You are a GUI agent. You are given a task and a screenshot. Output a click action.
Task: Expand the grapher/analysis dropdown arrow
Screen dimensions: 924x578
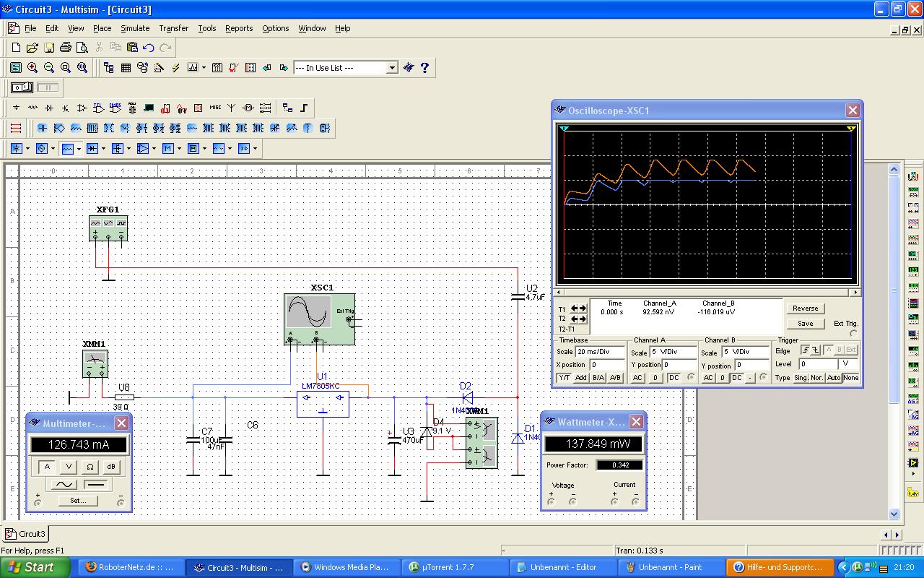(204, 67)
